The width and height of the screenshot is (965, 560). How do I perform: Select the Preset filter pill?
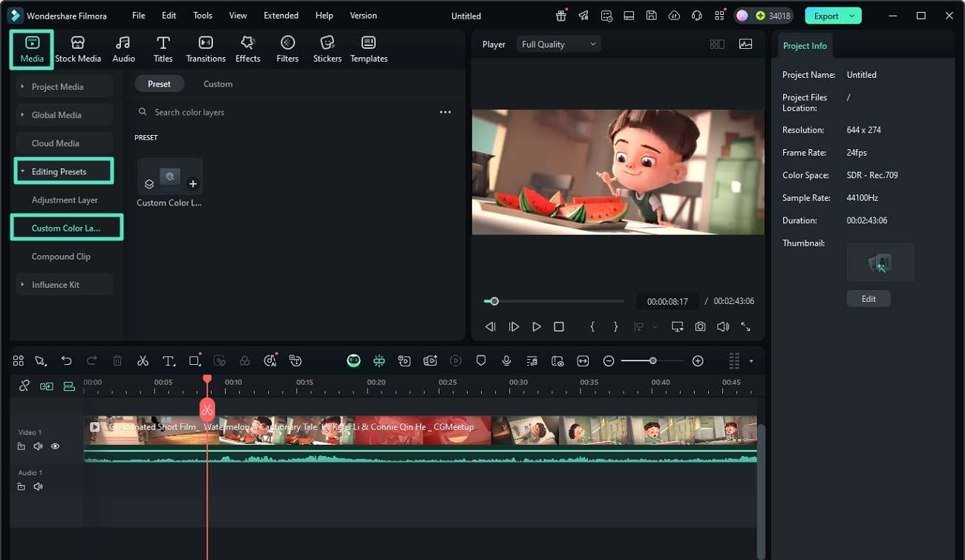[x=159, y=84]
